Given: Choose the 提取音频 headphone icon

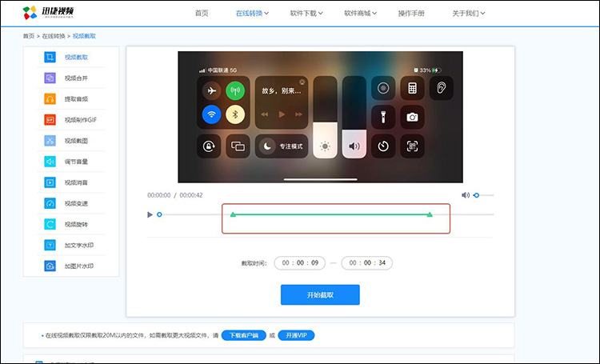Looking at the screenshot, I should (x=50, y=99).
